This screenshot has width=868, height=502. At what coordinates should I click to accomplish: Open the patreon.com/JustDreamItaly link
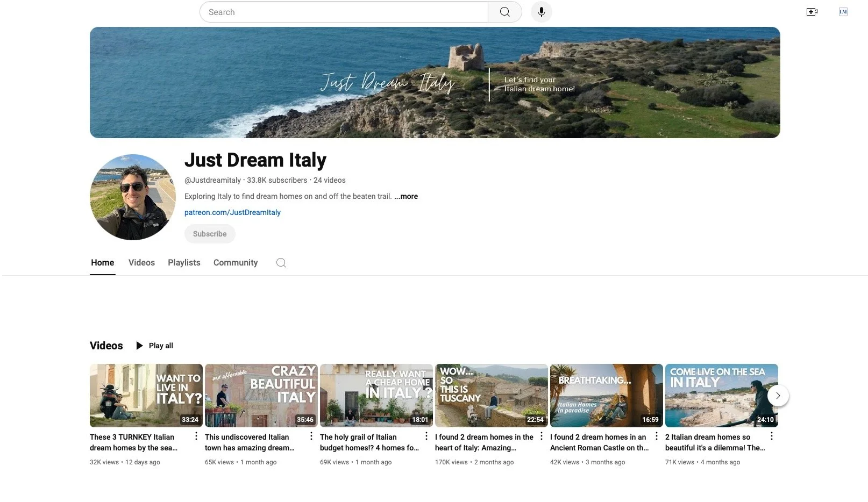pos(232,212)
